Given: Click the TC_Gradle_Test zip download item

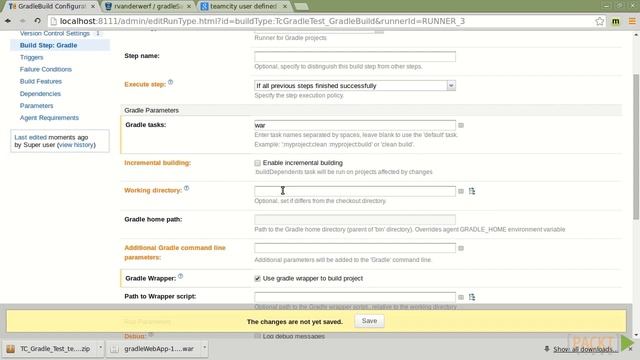Looking at the screenshot, I should pos(53,349).
